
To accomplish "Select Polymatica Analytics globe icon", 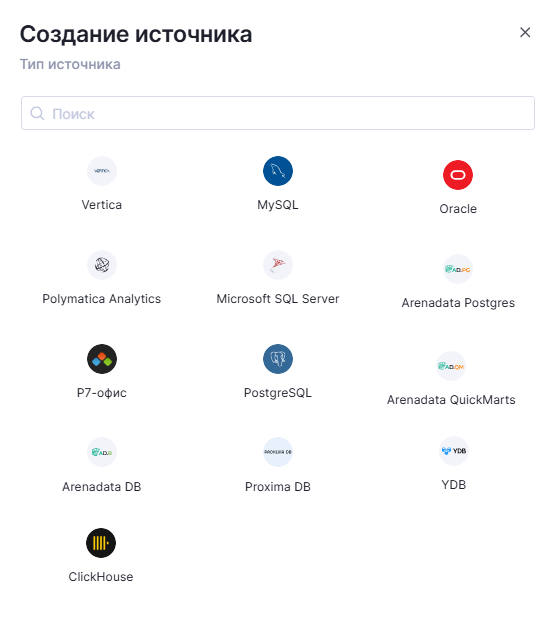I will (x=102, y=265).
